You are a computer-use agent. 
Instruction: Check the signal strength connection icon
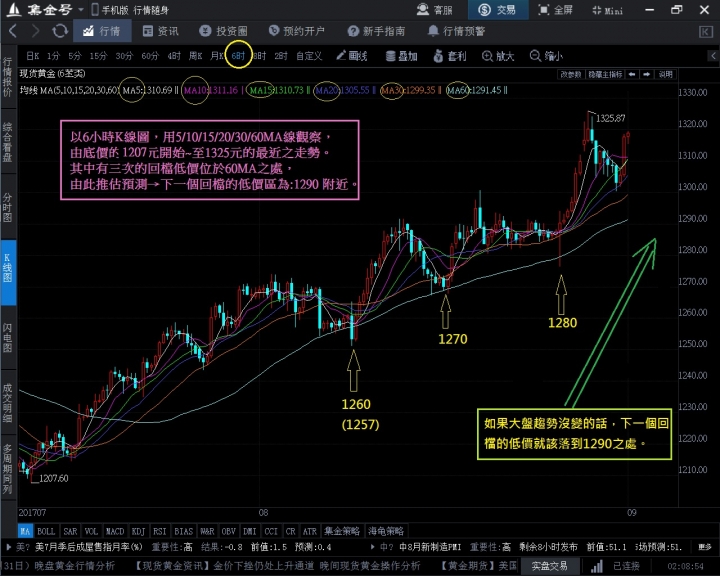596,566
